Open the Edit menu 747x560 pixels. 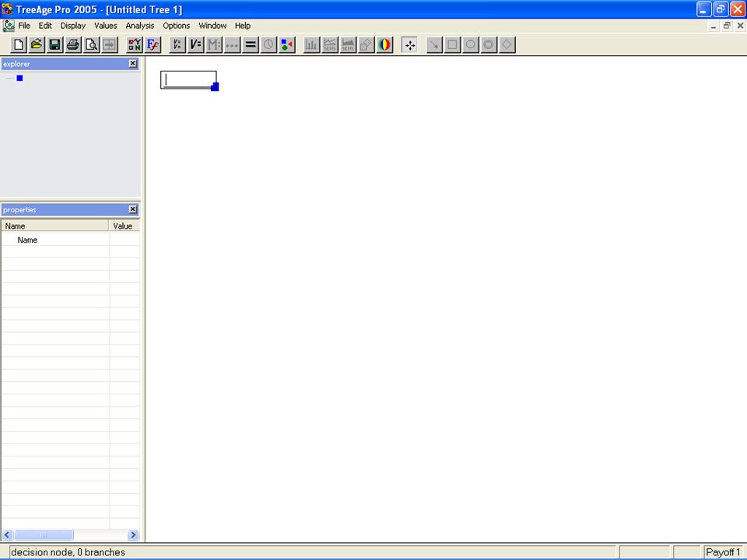45,26
